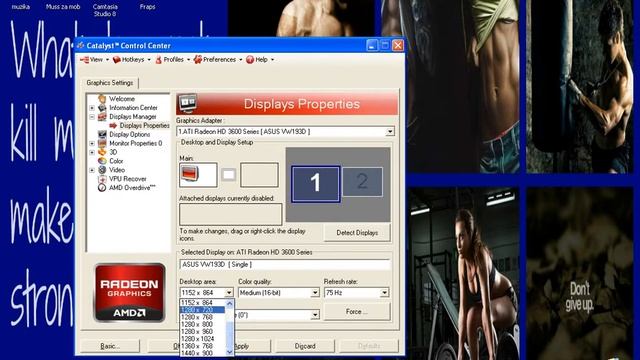Click the red Help icon
This screenshot has height=360, width=640.
(x=250, y=60)
